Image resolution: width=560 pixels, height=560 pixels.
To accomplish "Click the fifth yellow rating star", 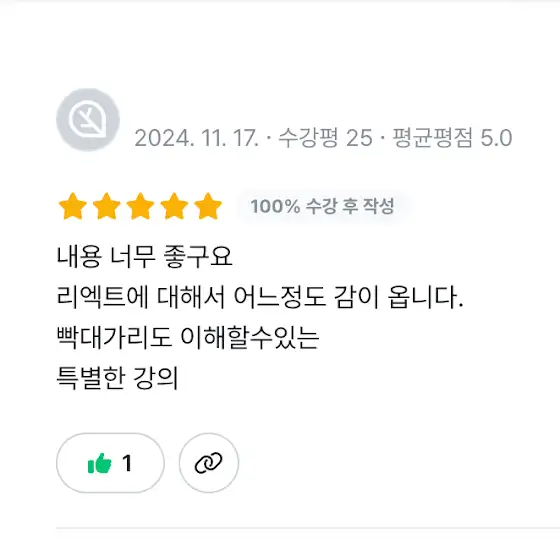I will pos(208,206).
